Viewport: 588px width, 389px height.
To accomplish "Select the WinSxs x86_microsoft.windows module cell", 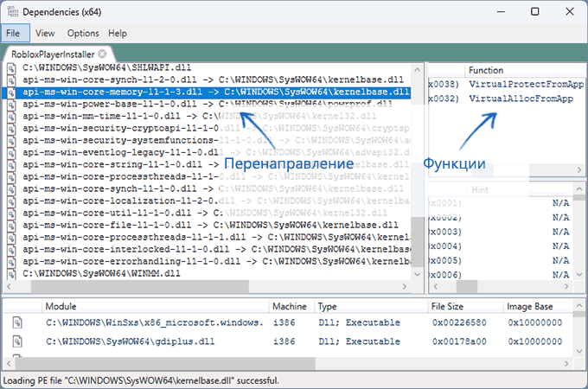I will tap(155, 322).
